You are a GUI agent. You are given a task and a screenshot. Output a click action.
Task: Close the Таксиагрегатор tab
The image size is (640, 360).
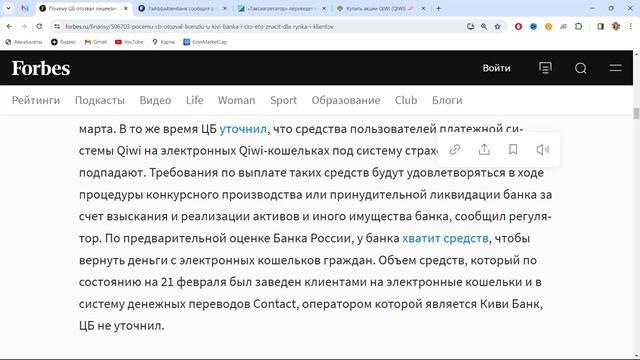coord(324,8)
